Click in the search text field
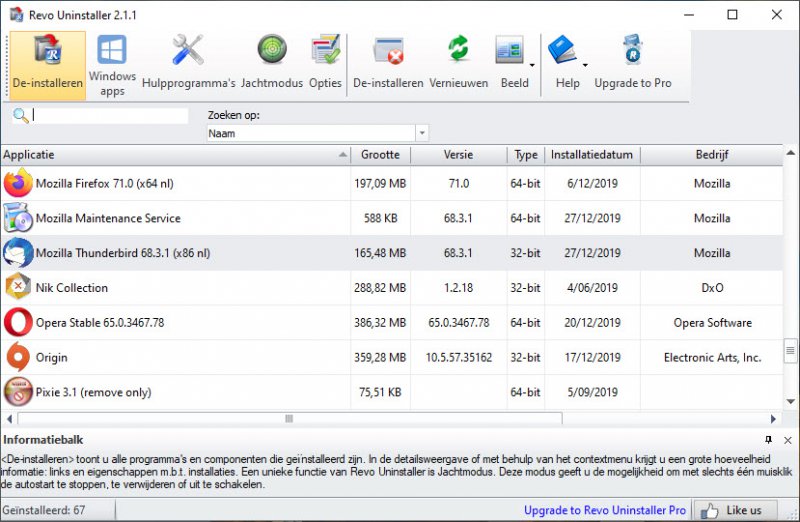Image resolution: width=800 pixels, height=522 pixels. [x=110, y=115]
